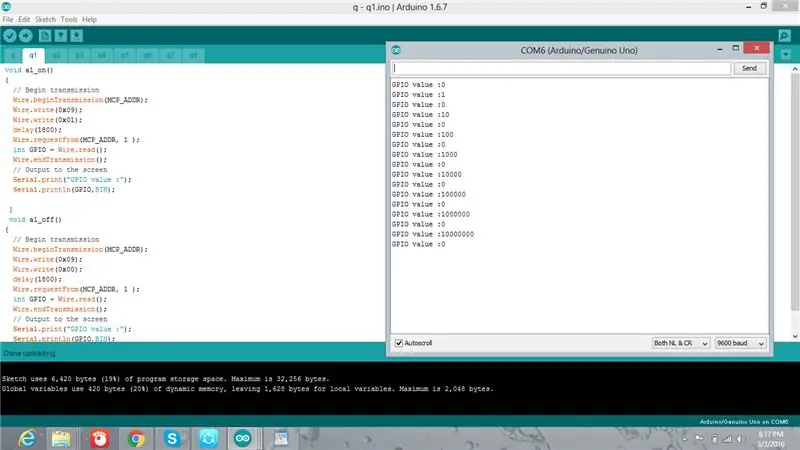Open the image viewer app on the taskbar
Viewport: 800px width, 450px height.
[x=281, y=438]
